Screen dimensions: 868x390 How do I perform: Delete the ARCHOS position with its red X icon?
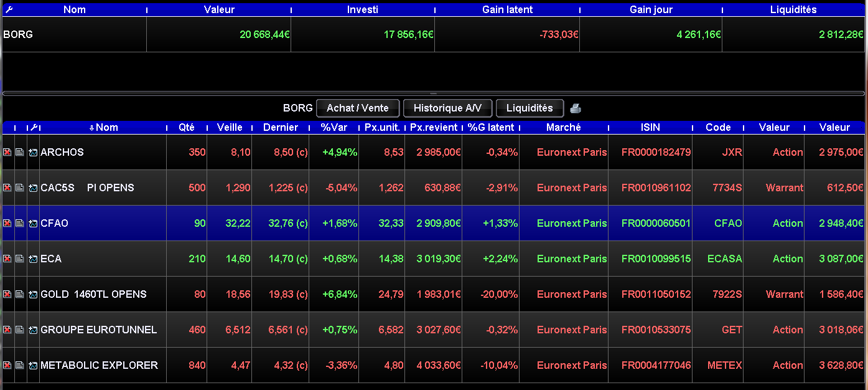7,153
